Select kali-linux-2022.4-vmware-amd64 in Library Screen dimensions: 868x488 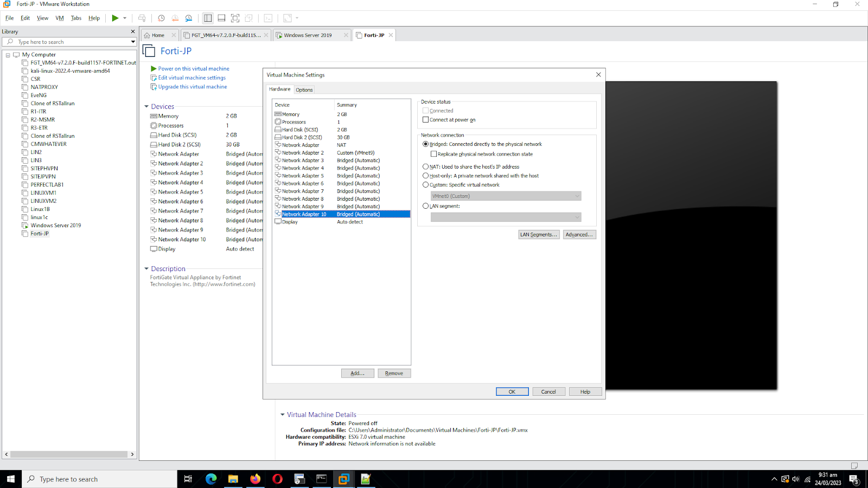(x=70, y=71)
